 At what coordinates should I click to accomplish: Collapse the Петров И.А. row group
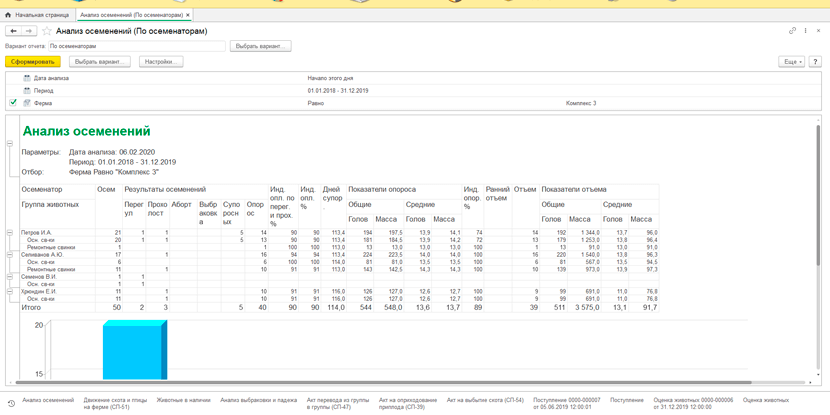[9, 232]
